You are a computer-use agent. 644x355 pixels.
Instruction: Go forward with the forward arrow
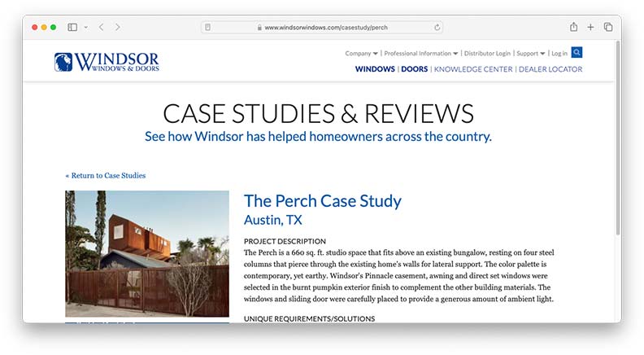(118, 27)
